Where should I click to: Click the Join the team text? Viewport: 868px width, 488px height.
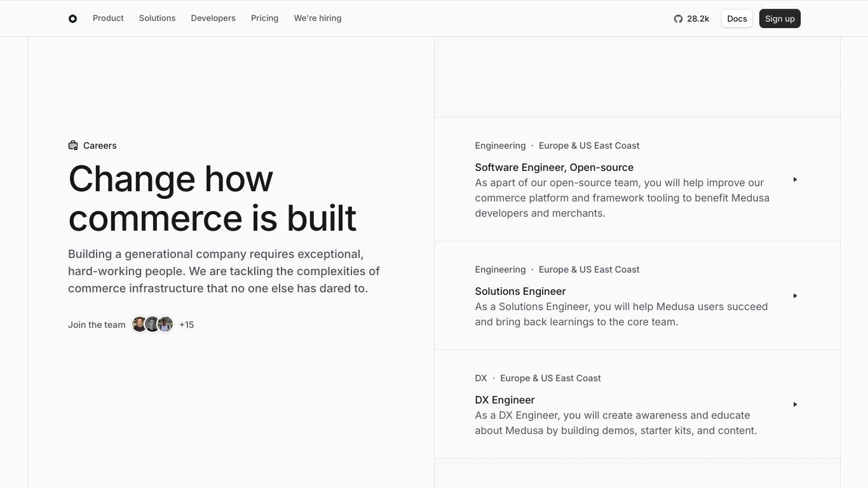(x=97, y=325)
